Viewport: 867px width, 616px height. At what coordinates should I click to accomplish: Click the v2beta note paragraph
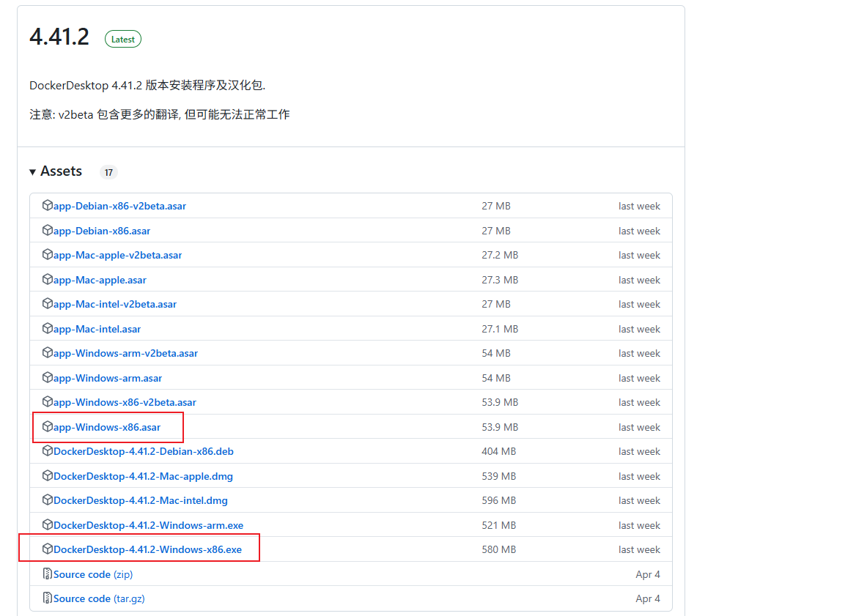tap(160, 114)
